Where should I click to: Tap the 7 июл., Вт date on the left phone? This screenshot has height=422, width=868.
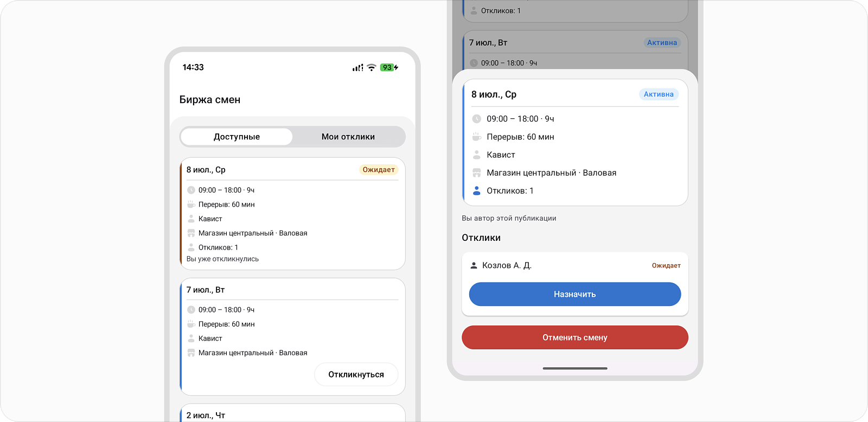point(206,290)
